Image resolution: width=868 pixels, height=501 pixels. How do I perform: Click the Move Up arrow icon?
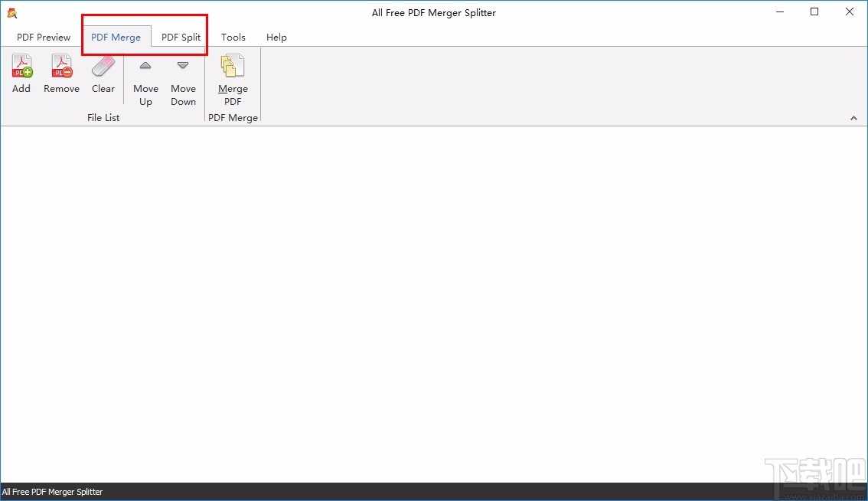pos(145,65)
